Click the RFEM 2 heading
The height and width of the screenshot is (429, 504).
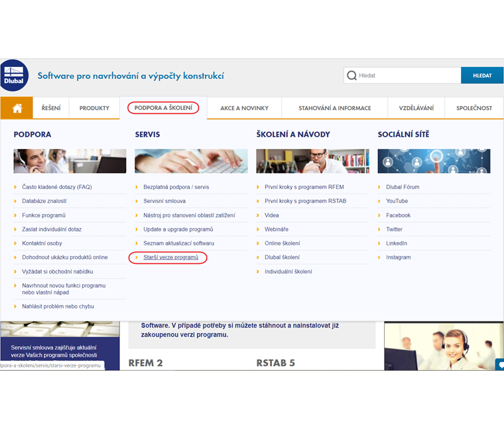point(146,363)
